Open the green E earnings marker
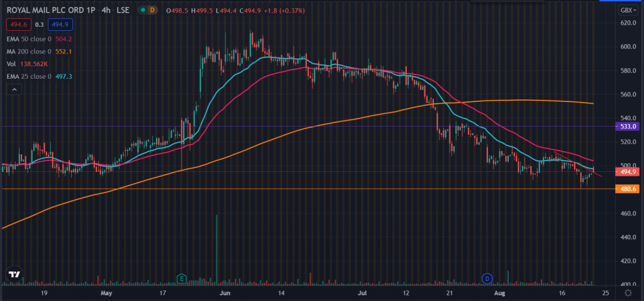Viewport: 644px width, 301px height. click(x=181, y=279)
